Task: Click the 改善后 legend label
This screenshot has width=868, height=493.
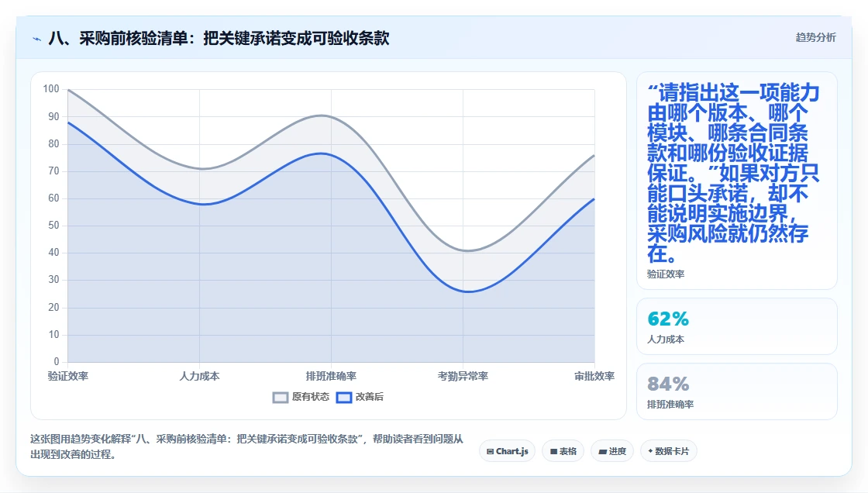Action: coord(369,397)
